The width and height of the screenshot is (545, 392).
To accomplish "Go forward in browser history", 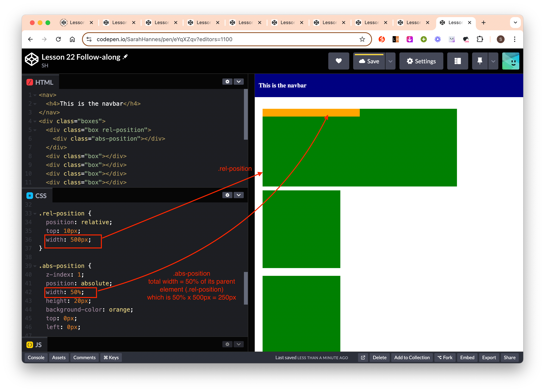I will (44, 39).
